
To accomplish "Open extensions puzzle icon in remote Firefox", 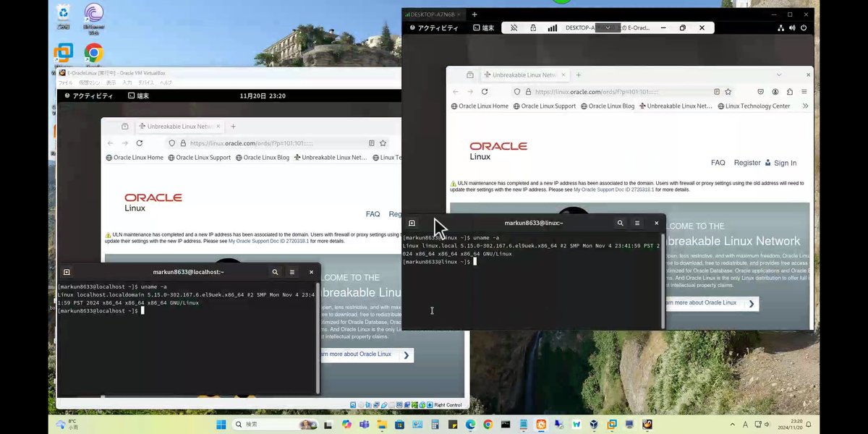I will (x=789, y=92).
